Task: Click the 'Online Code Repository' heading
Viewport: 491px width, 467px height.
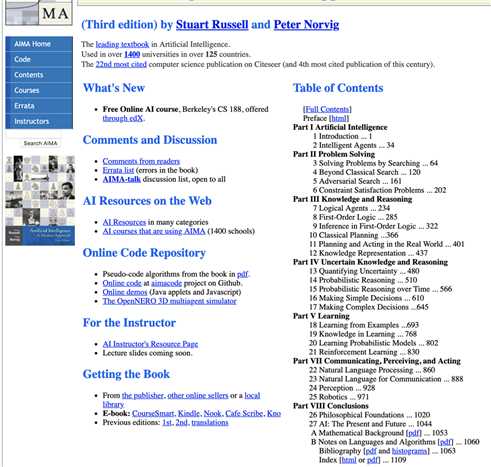Action: (144, 253)
